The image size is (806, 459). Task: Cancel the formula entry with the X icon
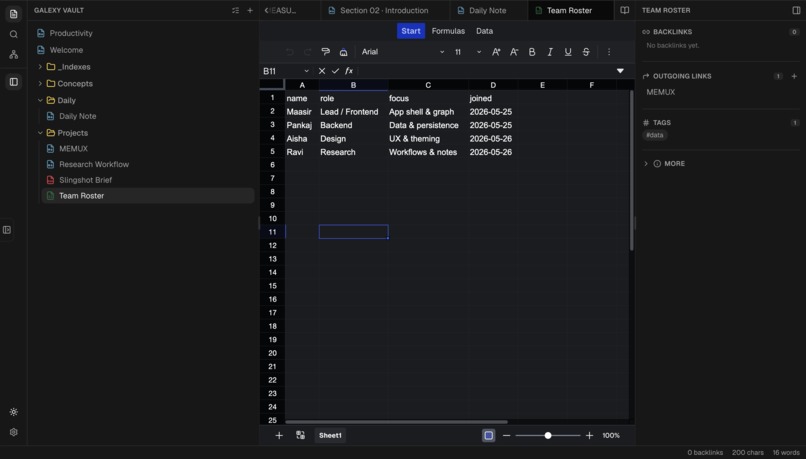[x=322, y=71]
